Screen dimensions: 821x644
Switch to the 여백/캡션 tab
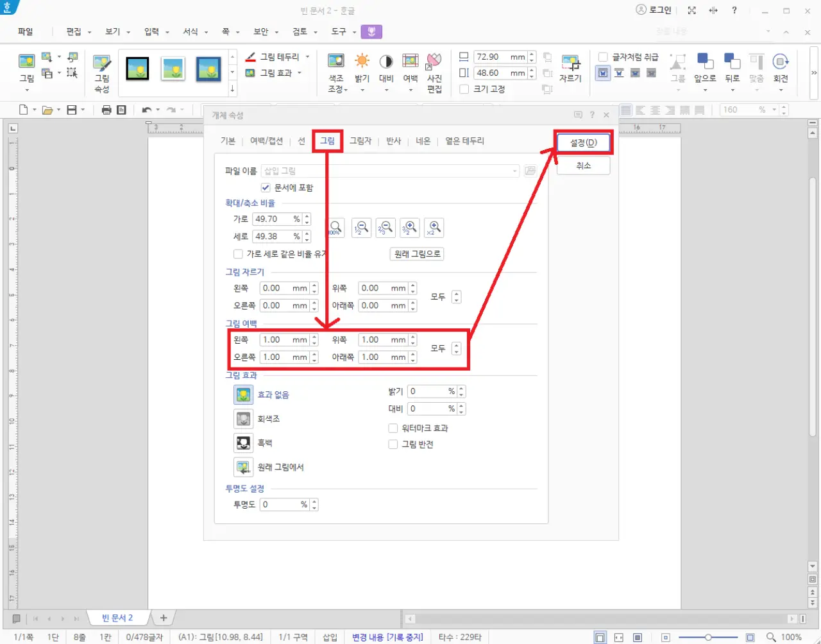(266, 141)
